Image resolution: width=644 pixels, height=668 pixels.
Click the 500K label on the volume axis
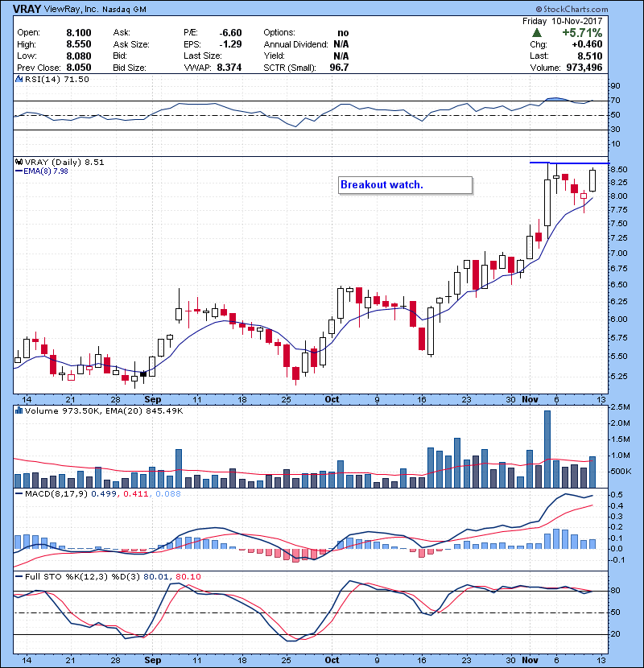[621, 472]
